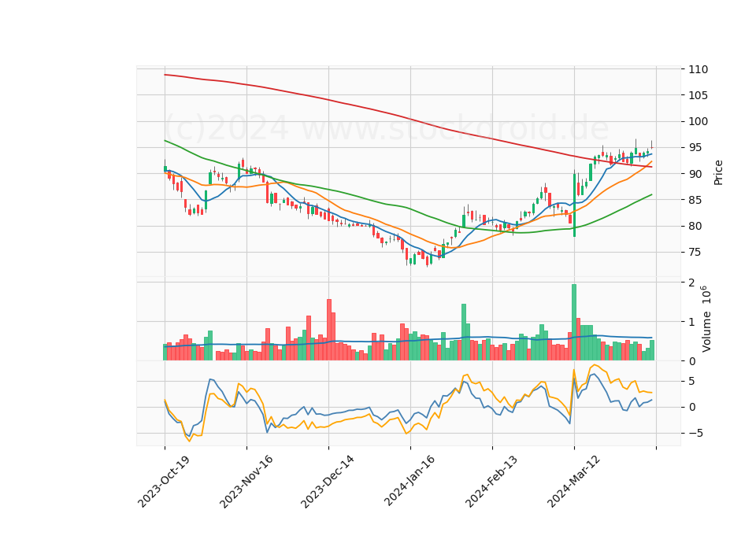The width and height of the screenshot is (756, 543).
Task: Click the 100 price tick label
Action: click(x=699, y=121)
